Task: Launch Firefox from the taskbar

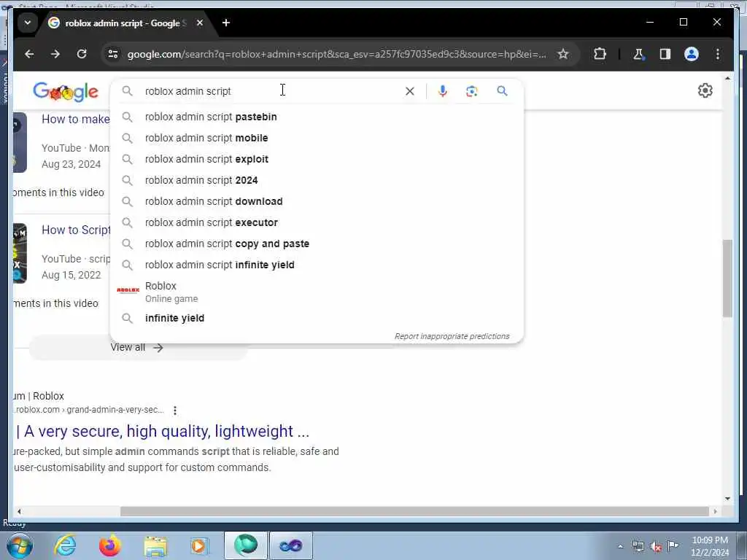Action: pos(109,545)
